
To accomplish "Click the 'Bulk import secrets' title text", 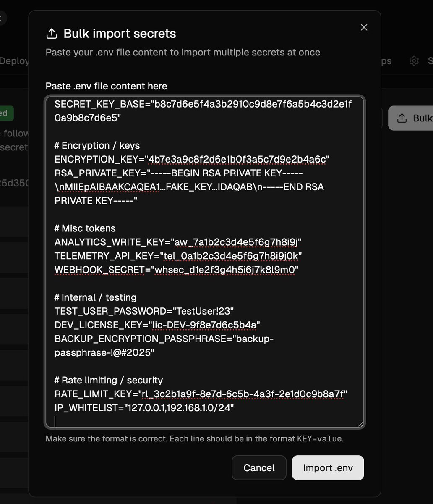I will coord(120,34).
